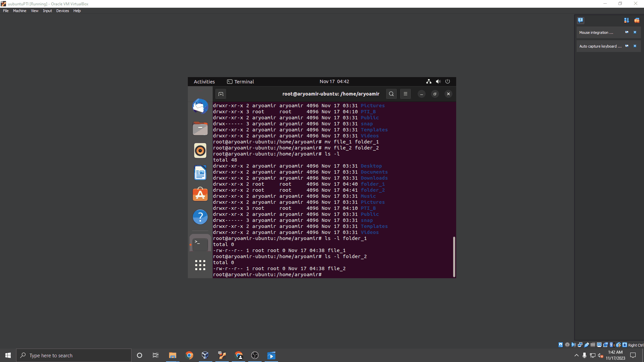Open Cortana circle on taskbar

(x=140, y=355)
